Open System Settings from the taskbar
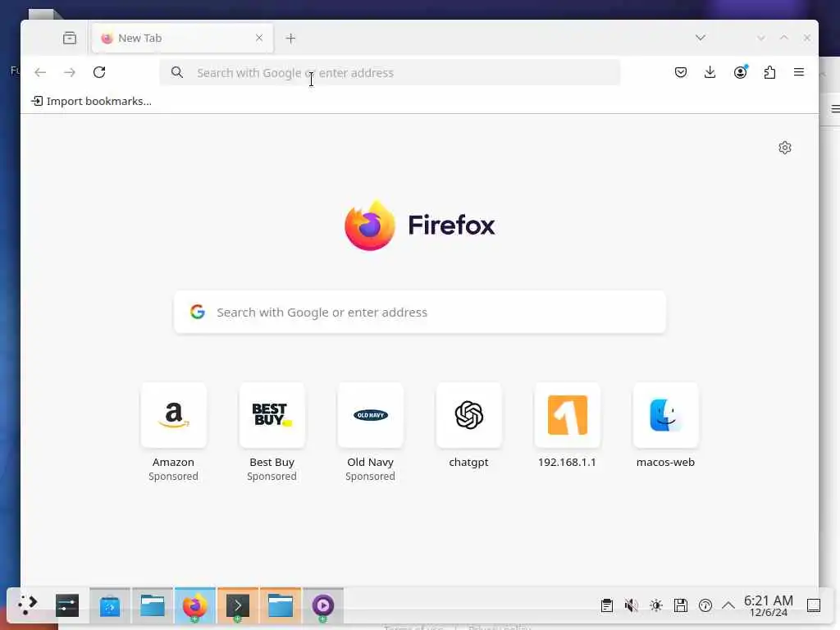The height and width of the screenshot is (630, 840). (x=67, y=605)
